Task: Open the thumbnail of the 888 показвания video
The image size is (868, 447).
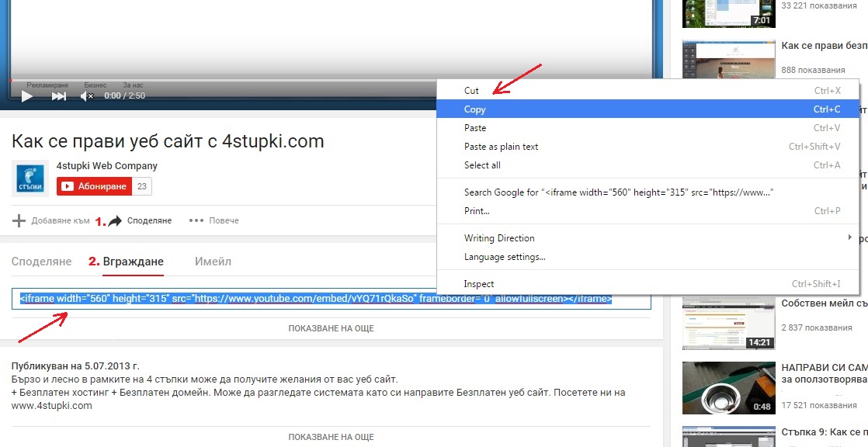Action: 728,59
